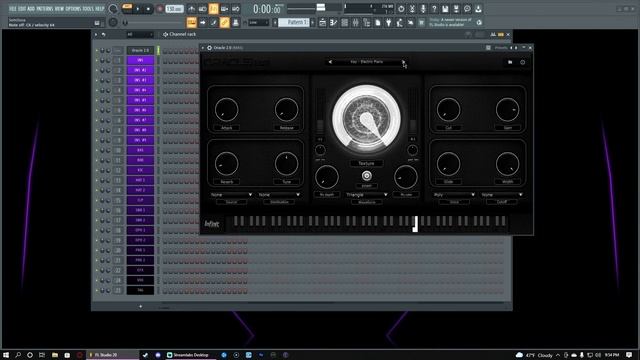Open the Line snap dropdown

point(258,22)
